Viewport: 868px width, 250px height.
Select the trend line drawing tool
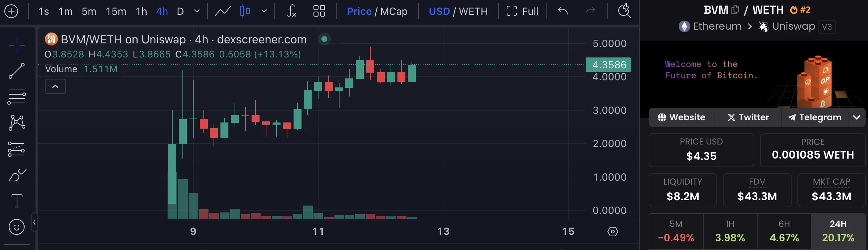point(16,71)
